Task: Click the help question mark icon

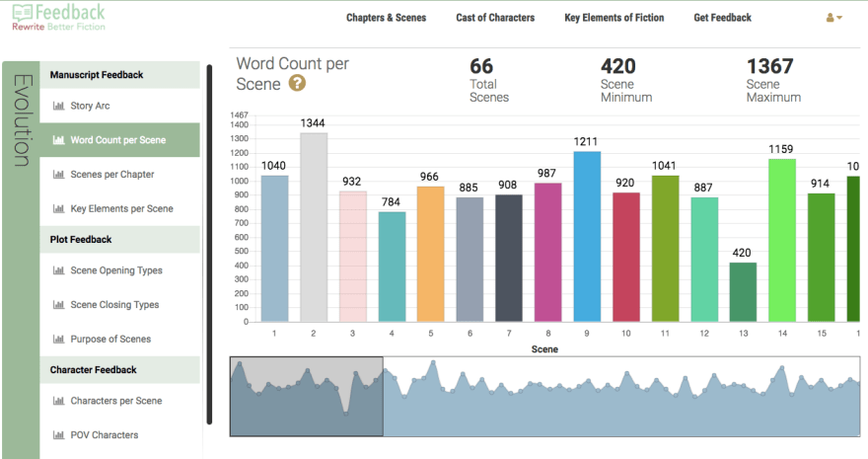Action: coord(297,84)
